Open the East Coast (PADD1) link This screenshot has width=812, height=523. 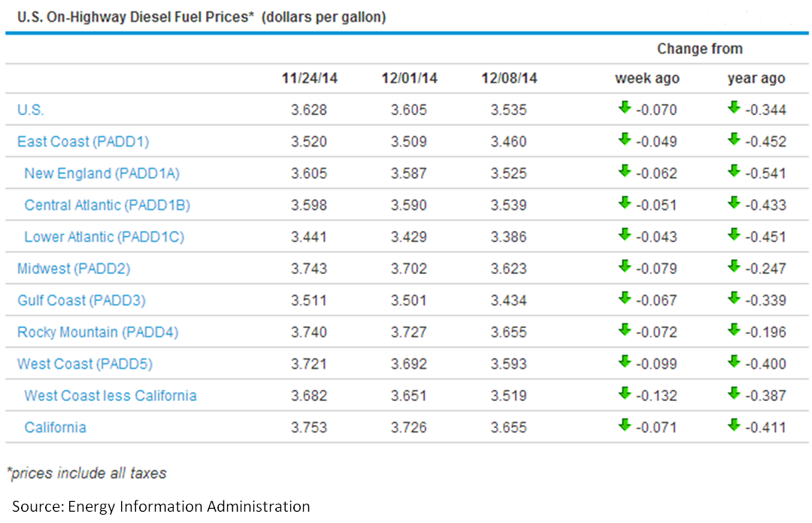[83, 141]
